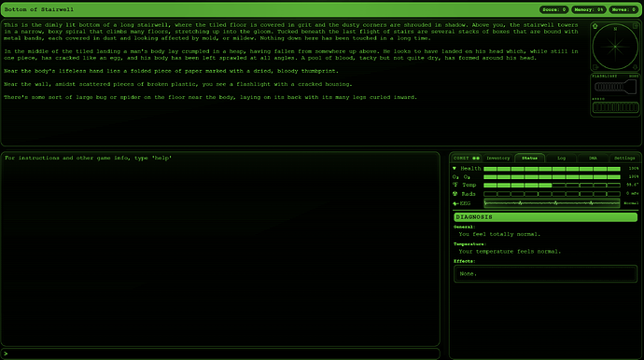Image resolution: width=644 pixels, height=360 pixels.
Task: Click the flashlight graphic
Action: pos(615,87)
